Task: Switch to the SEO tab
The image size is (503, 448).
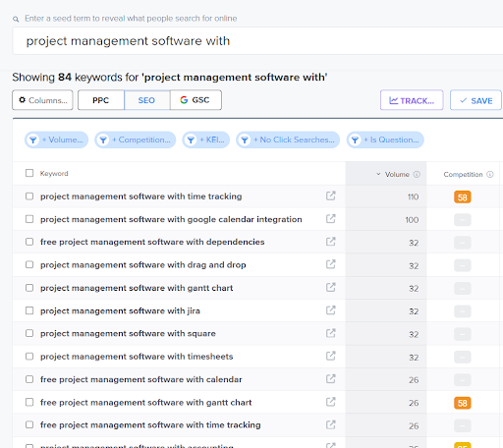Action: (x=146, y=100)
